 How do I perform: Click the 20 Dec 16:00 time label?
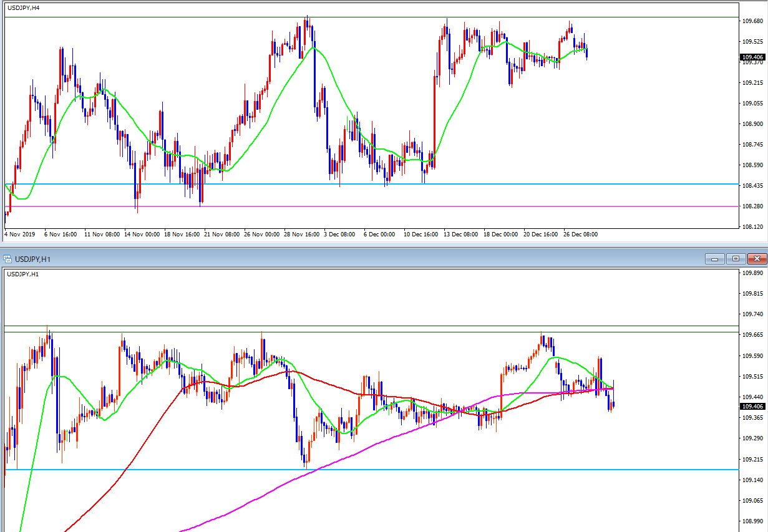point(542,235)
